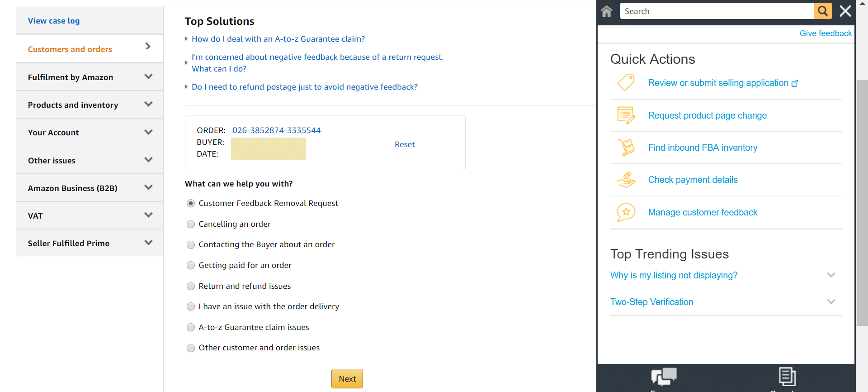The height and width of the screenshot is (392, 868).
Task: Choose A-to-z Guarantee claim issues option
Action: point(191,327)
